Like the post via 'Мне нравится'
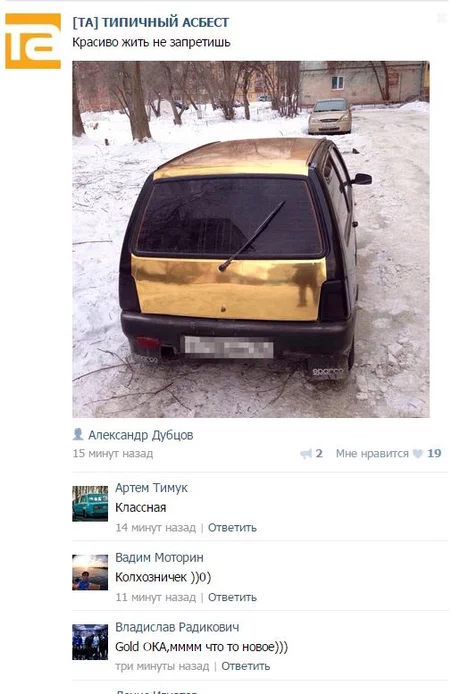Image resolution: width=460 pixels, height=694 pixels. [372, 453]
